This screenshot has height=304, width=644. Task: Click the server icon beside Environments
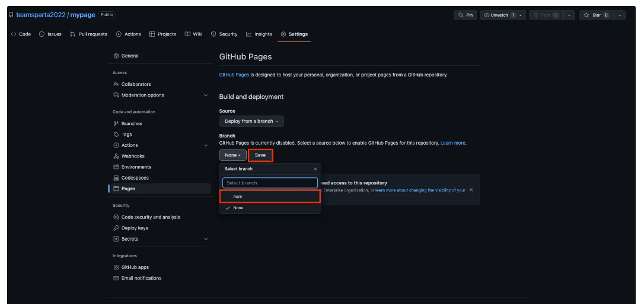116,167
